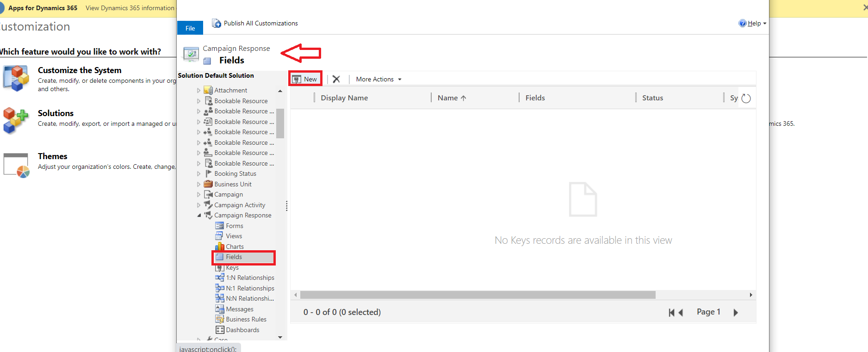The width and height of the screenshot is (868, 352).
Task: Go to the next page
Action: coord(736,313)
